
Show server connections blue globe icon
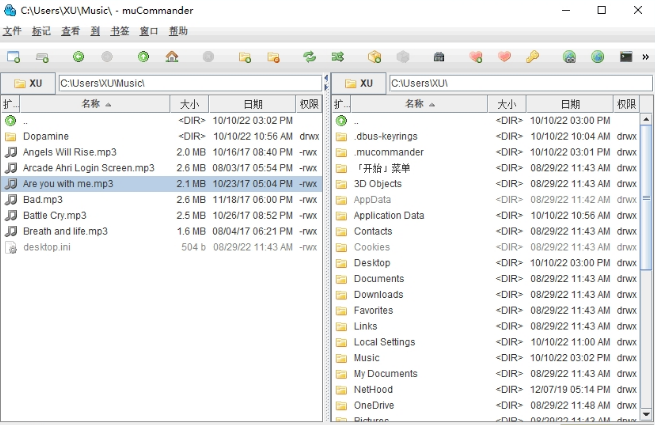point(597,56)
